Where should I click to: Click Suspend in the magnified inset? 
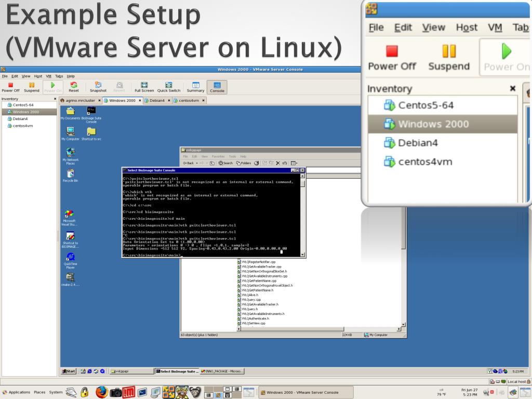point(449,58)
